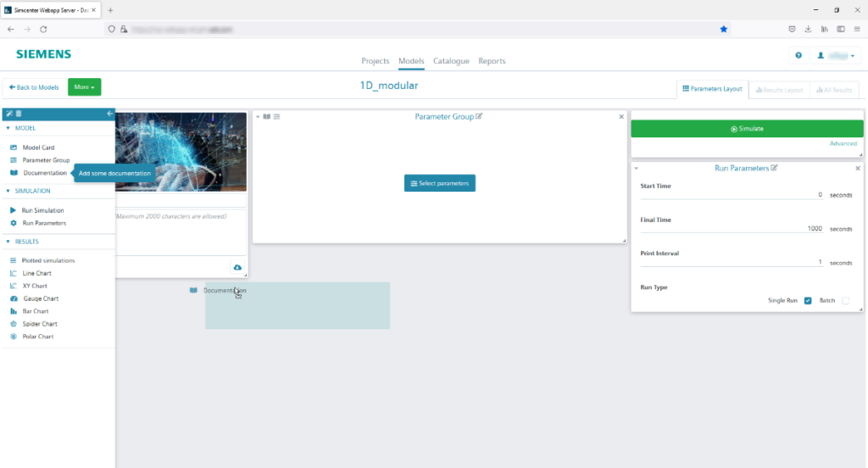This screenshot has width=868, height=468.
Task: Click the Select parameters button
Action: 440,183
